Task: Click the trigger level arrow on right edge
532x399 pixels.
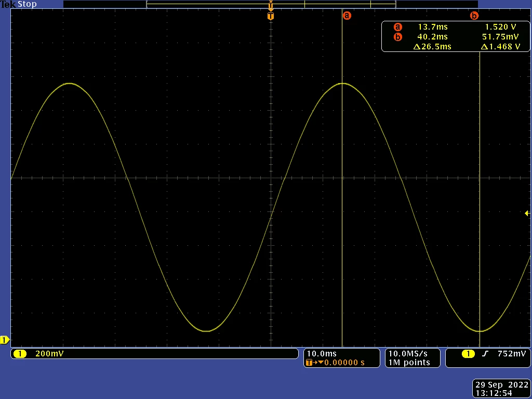Action: click(x=527, y=213)
